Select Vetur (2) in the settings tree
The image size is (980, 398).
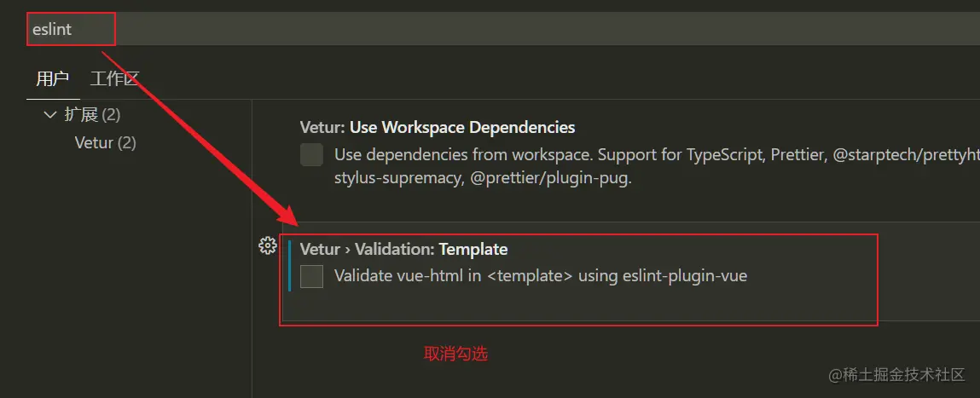tap(105, 142)
